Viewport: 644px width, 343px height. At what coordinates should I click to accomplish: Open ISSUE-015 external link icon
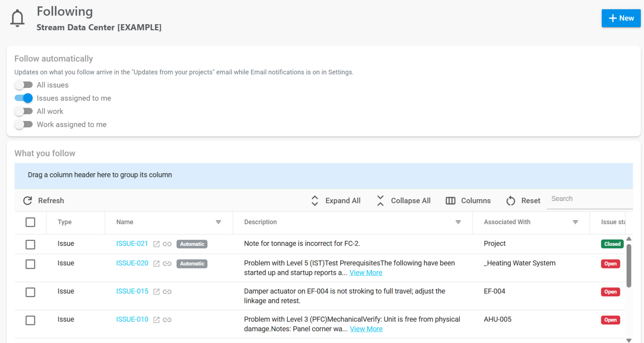point(157,291)
